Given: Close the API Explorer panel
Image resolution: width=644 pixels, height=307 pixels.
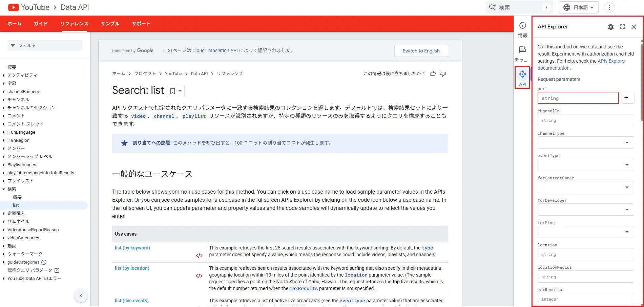Looking at the screenshot, I should pos(634,27).
